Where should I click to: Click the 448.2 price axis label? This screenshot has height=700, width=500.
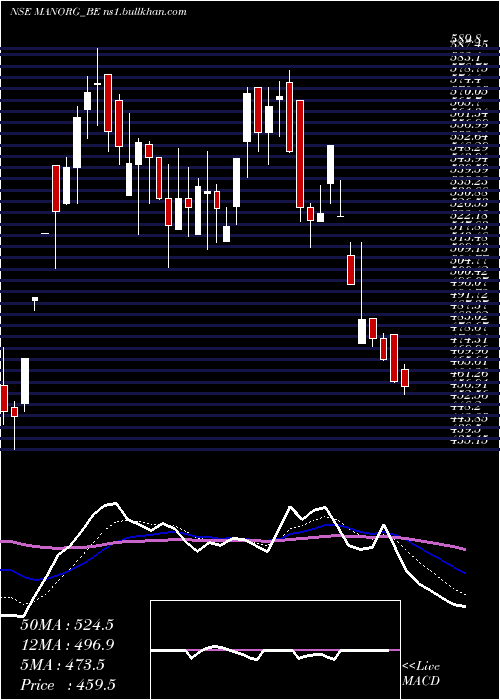465,408
